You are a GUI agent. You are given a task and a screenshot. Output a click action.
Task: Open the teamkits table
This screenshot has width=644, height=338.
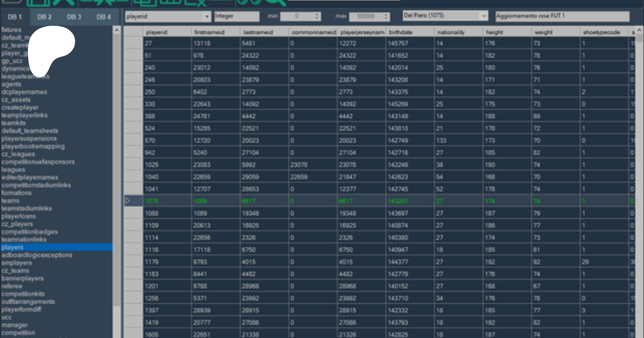tap(14, 123)
